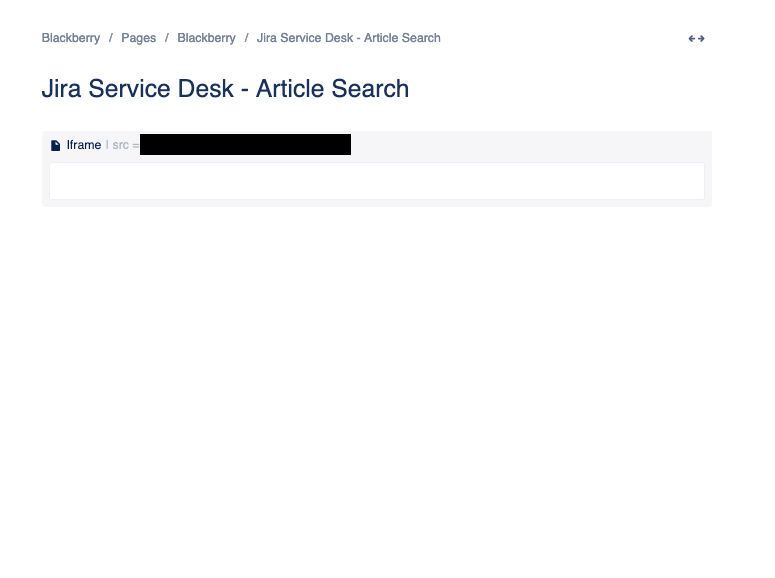Viewport: 775px width, 578px height.
Task: Open Jira Service Desk - Article Search breadcrumb
Action: point(348,38)
